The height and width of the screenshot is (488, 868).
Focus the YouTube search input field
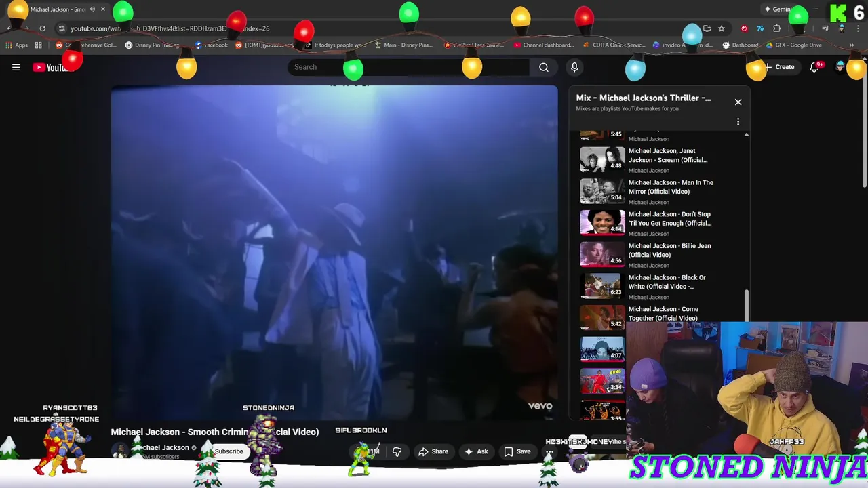click(409, 67)
